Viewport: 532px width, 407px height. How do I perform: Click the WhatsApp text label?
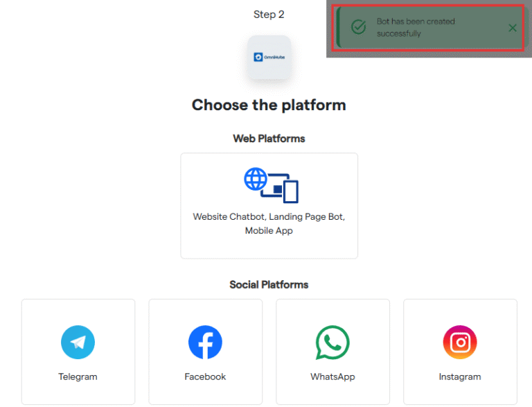point(332,377)
